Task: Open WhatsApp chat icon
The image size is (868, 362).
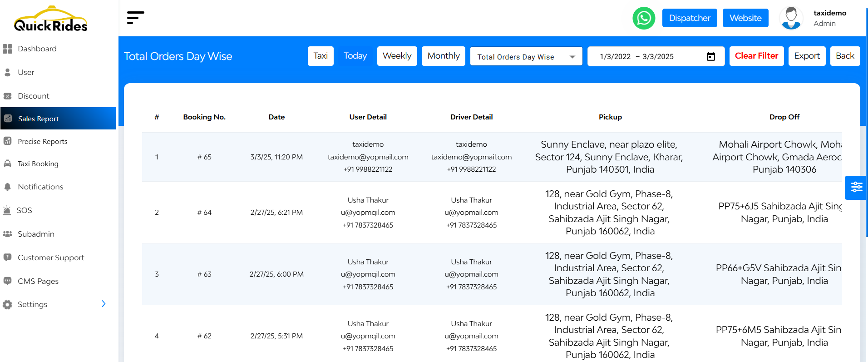Action: [x=644, y=18]
